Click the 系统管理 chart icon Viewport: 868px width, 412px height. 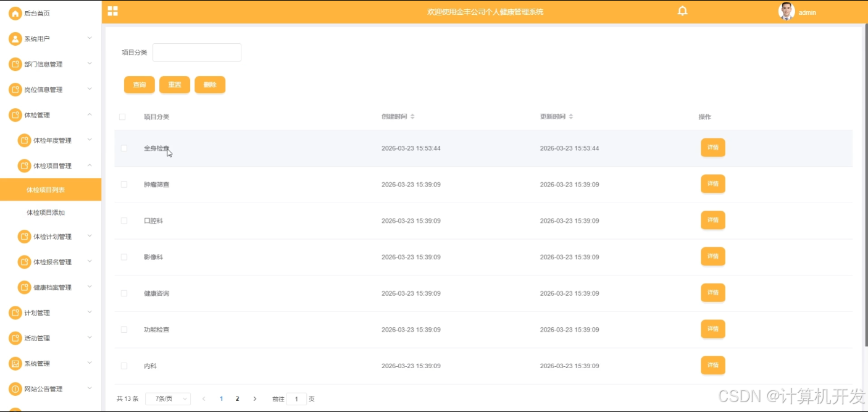15,363
